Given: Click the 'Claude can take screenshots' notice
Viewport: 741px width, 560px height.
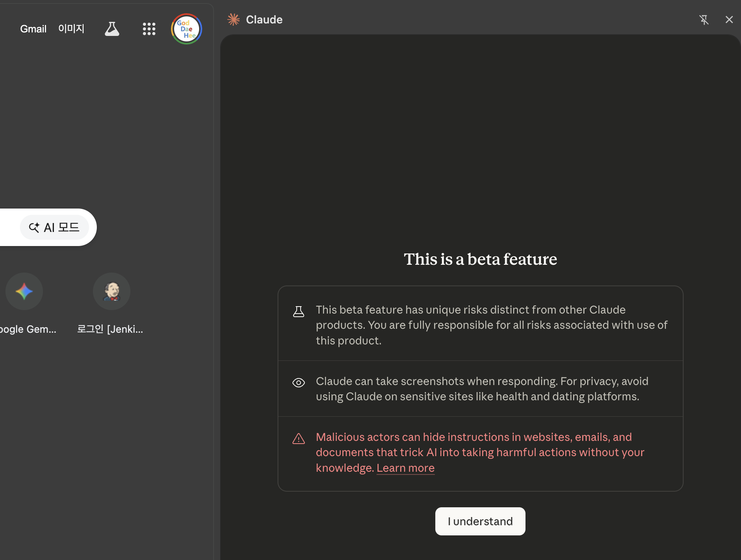Looking at the screenshot, I should [x=482, y=389].
